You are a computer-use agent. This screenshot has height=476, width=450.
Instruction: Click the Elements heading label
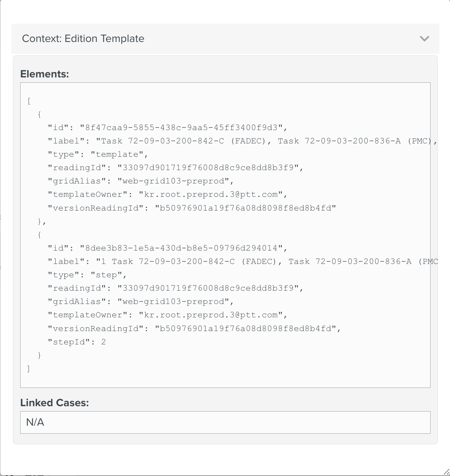[x=45, y=74]
